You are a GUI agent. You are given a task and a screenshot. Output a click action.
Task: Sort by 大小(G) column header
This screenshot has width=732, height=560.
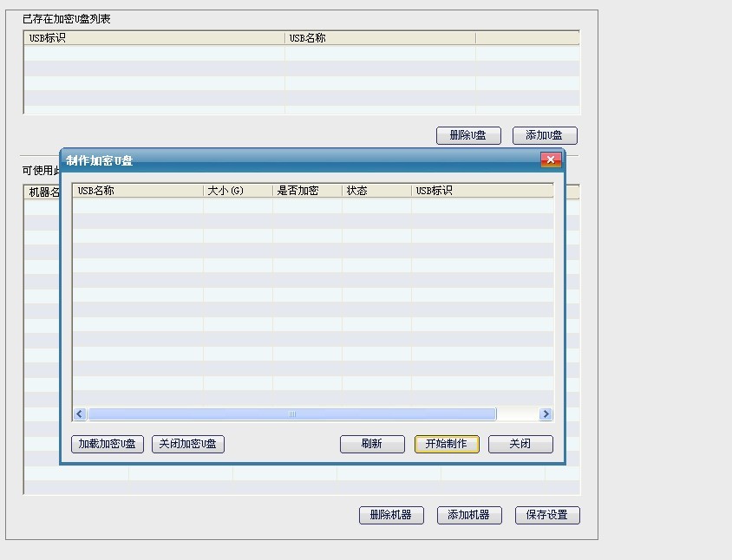(238, 191)
